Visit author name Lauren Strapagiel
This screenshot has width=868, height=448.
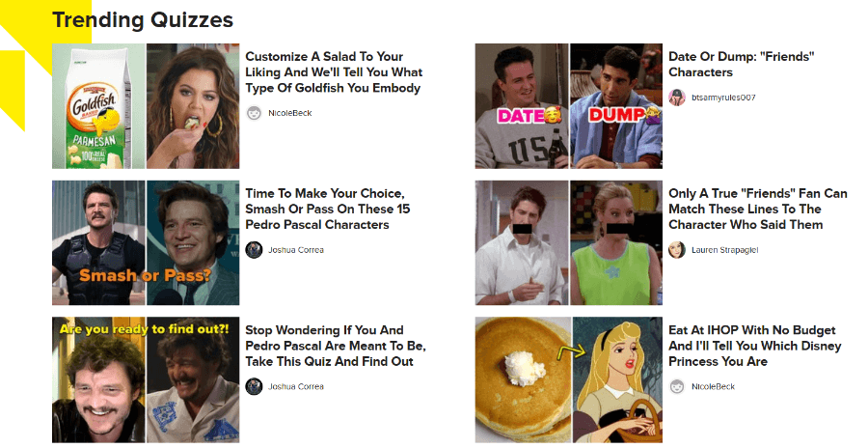[x=724, y=250]
